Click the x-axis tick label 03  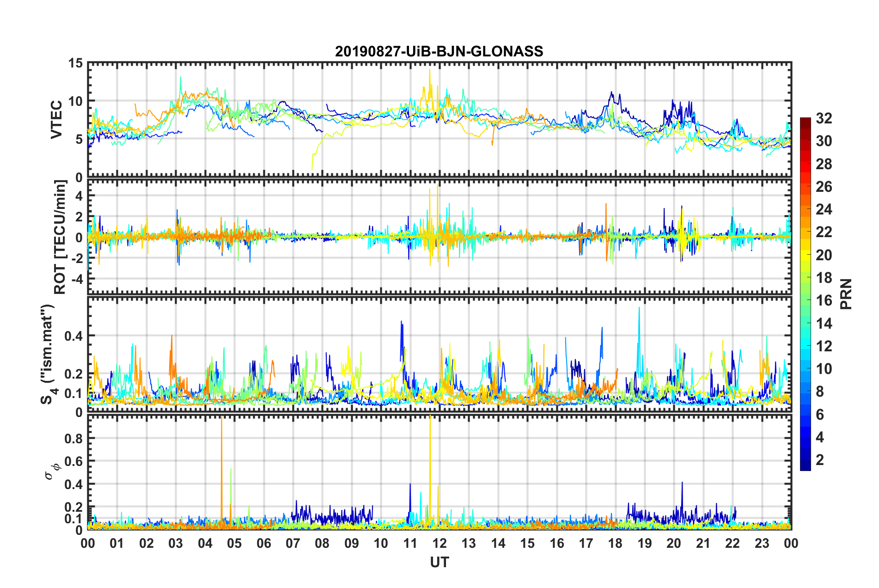[176, 543]
